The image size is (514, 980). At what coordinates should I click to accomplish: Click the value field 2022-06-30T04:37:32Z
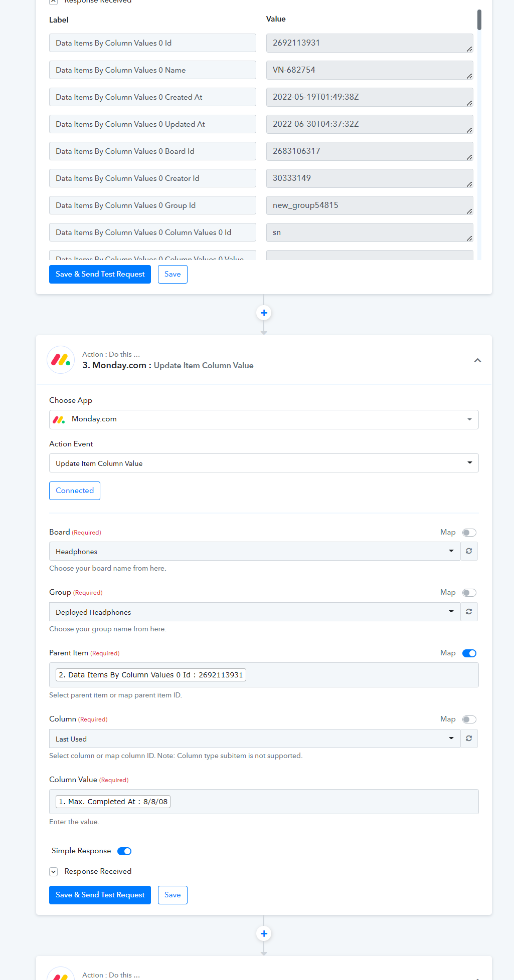coord(370,124)
